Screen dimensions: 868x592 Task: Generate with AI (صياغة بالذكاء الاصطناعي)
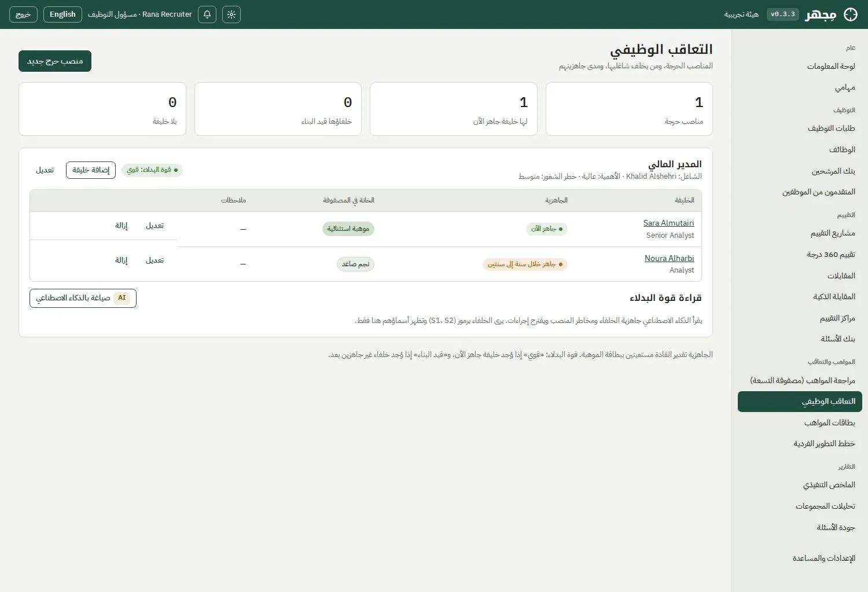[x=83, y=298]
